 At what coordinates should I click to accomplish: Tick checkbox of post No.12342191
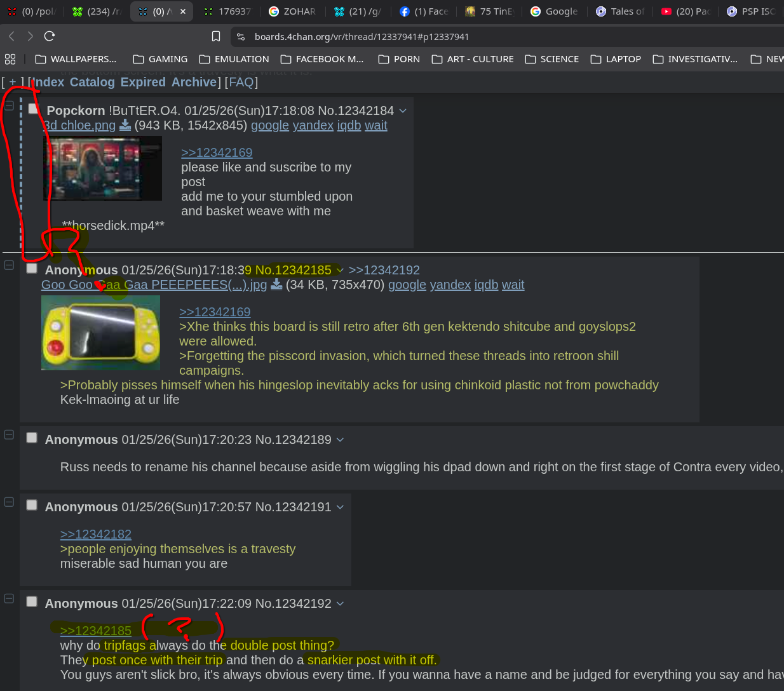(32, 505)
